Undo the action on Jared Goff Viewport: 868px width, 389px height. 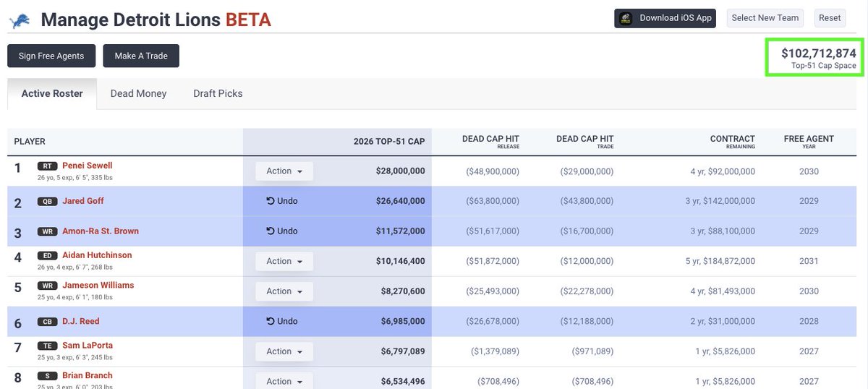[x=282, y=201]
